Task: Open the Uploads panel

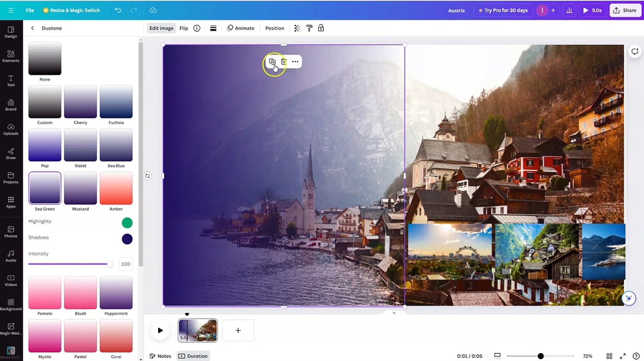Action: [x=11, y=129]
